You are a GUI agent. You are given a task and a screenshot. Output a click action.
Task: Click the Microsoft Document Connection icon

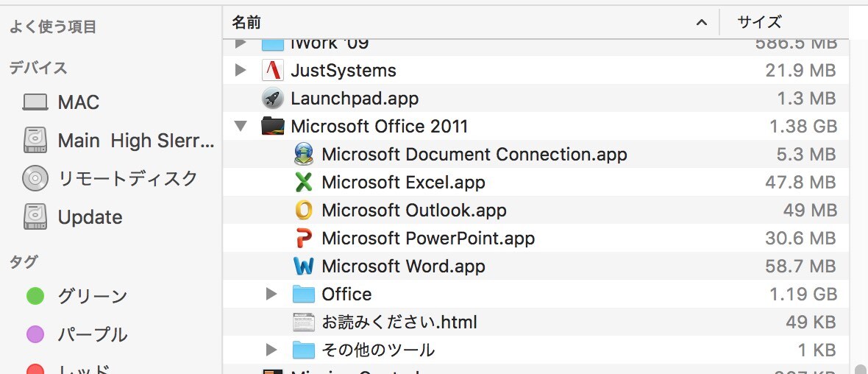click(x=303, y=154)
